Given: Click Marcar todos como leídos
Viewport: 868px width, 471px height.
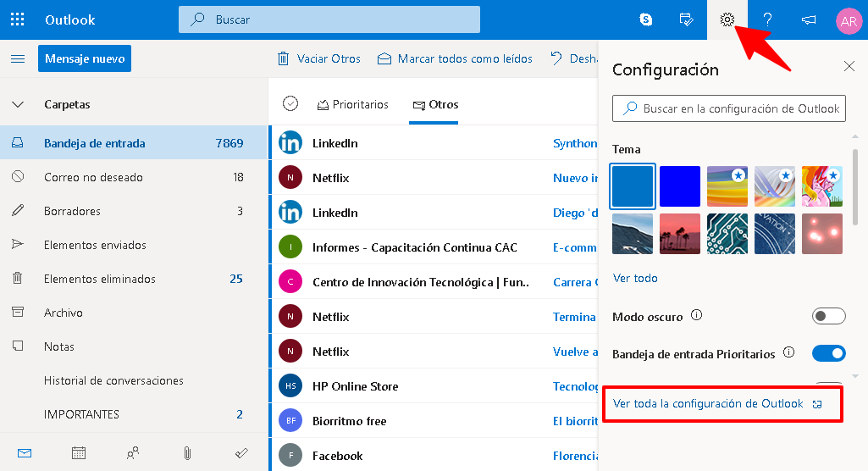Looking at the screenshot, I should click(x=455, y=58).
